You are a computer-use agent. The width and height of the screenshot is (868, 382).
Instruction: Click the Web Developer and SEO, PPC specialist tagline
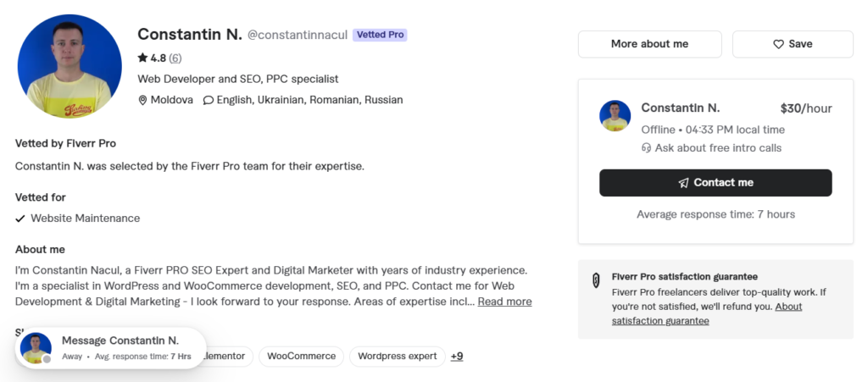point(238,79)
